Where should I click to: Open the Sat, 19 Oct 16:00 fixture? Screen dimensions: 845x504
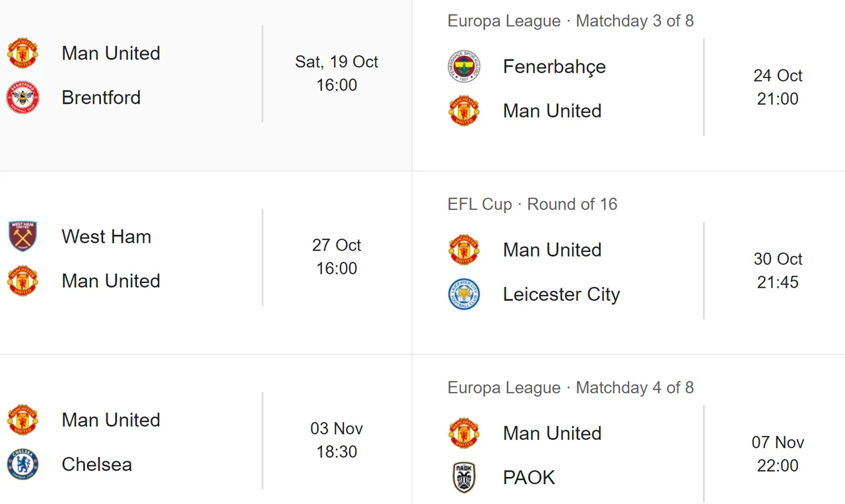[x=206, y=74]
